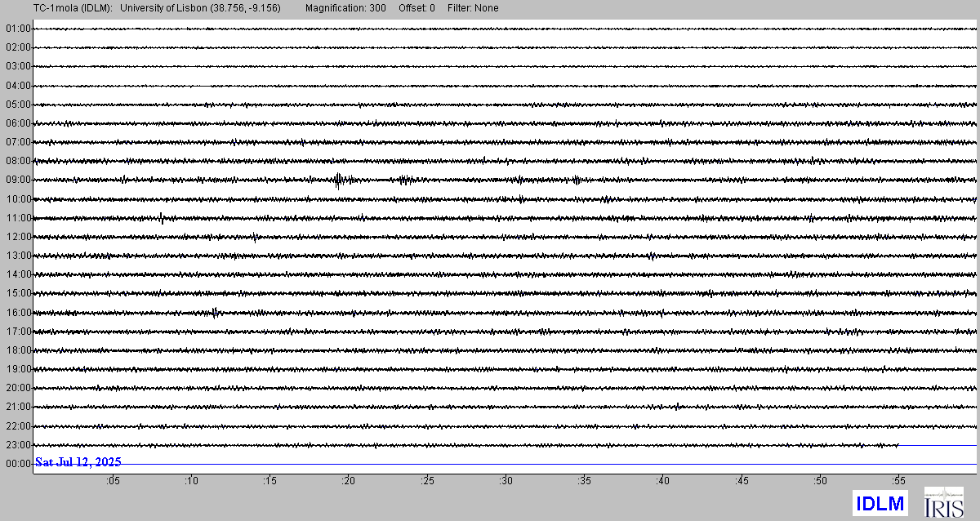The width and height of the screenshot is (980, 521).
Task: Click the 16:00 hour label
Action: tap(18, 313)
